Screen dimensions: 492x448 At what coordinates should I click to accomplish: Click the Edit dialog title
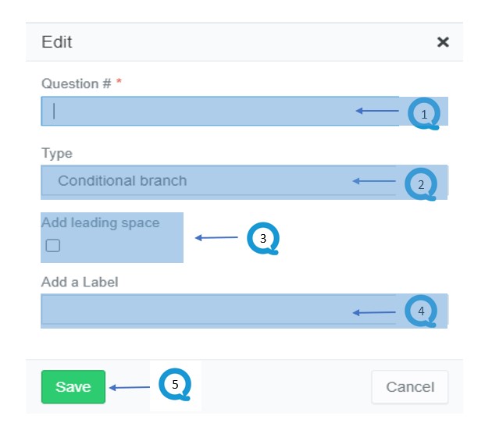[x=57, y=41]
